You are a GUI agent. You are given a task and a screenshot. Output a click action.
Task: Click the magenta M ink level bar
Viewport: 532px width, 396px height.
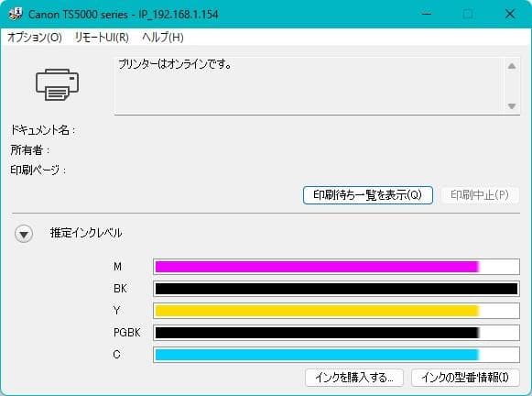pos(336,267)
